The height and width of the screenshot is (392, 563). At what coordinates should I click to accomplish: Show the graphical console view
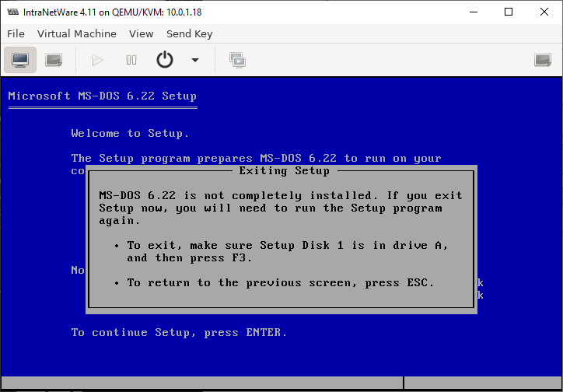point(20,60)
